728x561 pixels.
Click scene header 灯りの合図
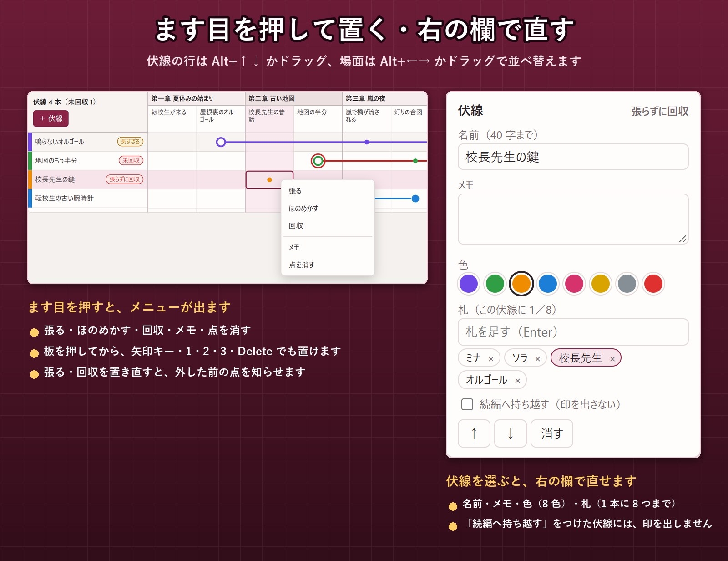[x=409, y=119]
